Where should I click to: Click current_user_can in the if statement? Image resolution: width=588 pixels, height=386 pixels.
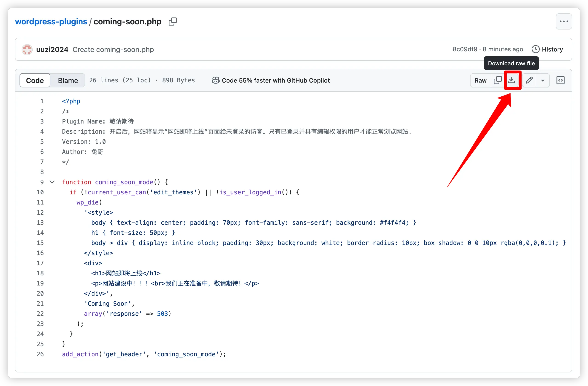point(117,192)
